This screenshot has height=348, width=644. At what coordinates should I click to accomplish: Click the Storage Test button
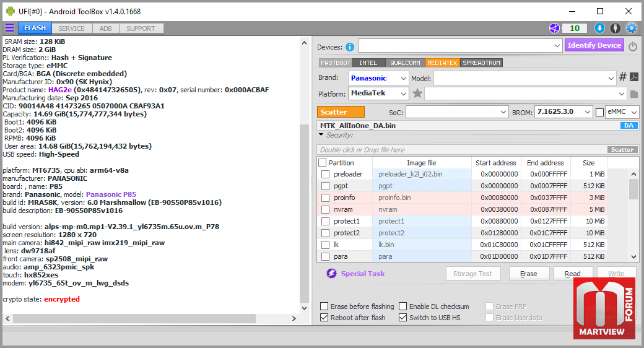click(x=473, y=274)
